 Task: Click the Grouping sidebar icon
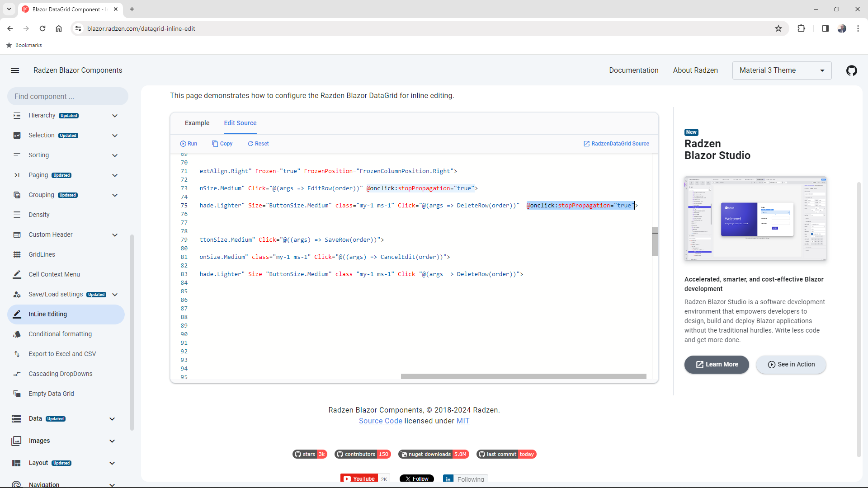coord(17,195)
